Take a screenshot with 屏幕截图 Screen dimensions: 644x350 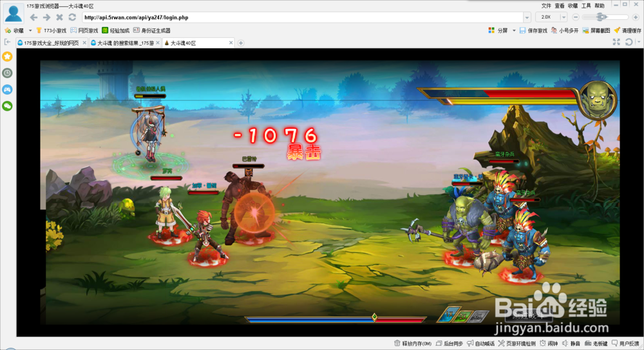(596, 30)
